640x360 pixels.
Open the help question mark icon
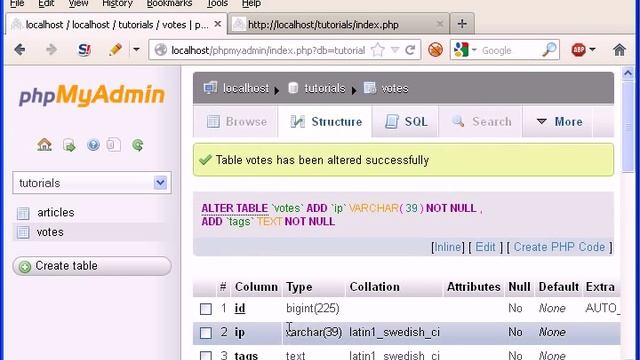tap(93, 144)
